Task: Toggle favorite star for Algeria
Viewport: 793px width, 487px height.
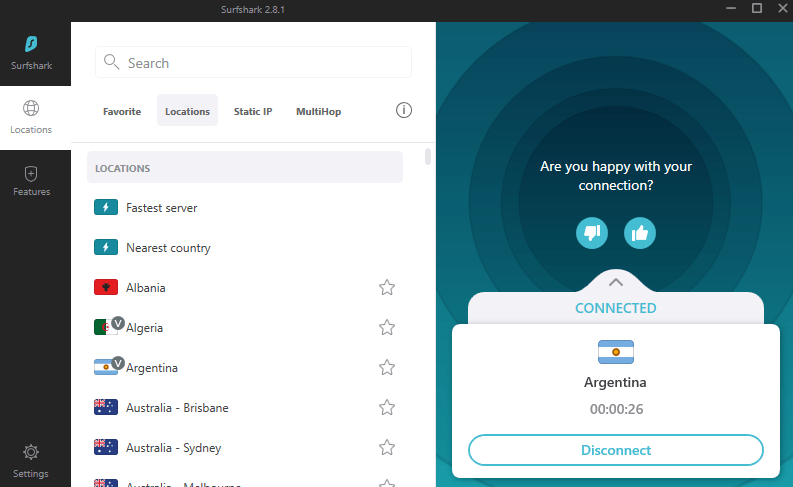Action: [x=387, y=327]
